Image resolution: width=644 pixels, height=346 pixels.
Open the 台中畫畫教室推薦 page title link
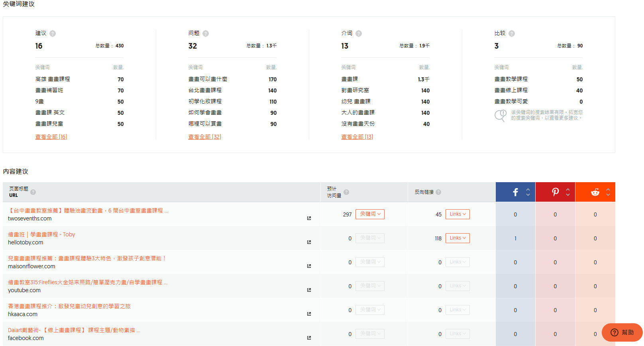(88, 210)
